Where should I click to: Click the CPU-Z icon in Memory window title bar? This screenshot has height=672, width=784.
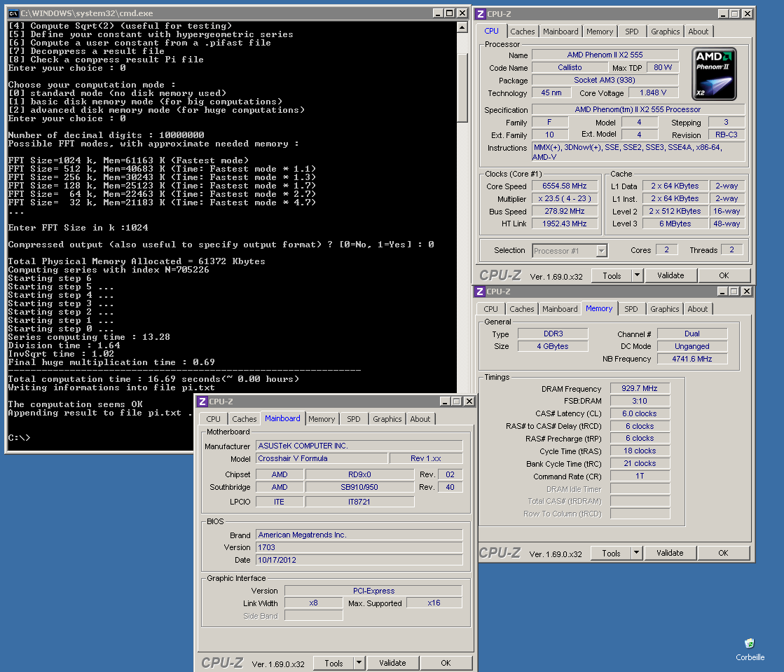pyautogui.click(x=480, y=292)
